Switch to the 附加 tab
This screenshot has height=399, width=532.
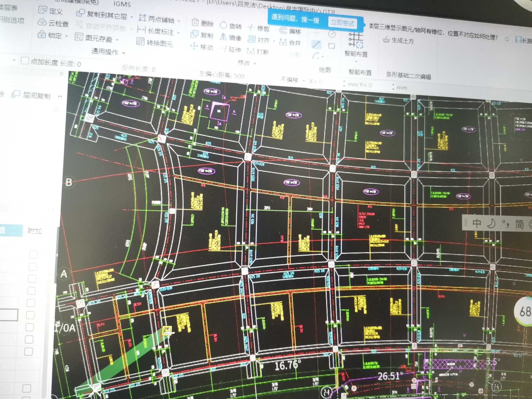click(x=35, y=231)
